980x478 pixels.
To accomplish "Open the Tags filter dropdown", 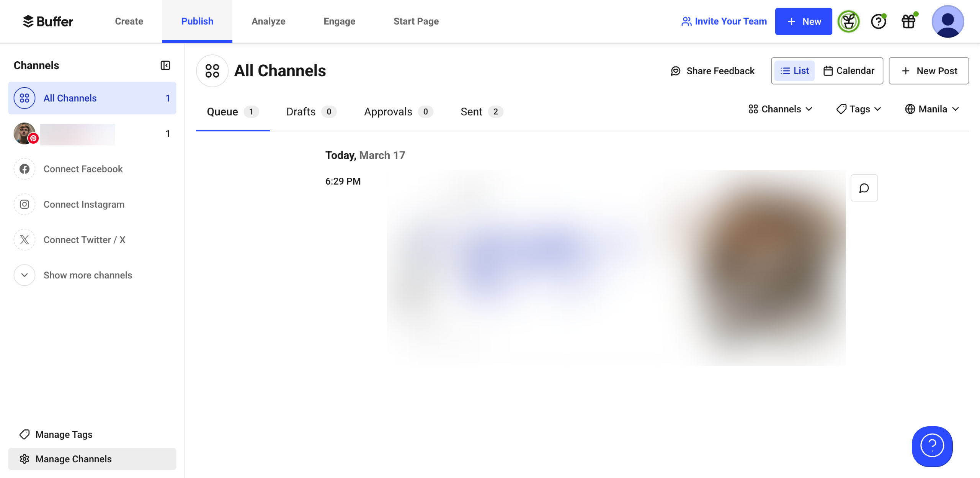I will click(859, 109).
